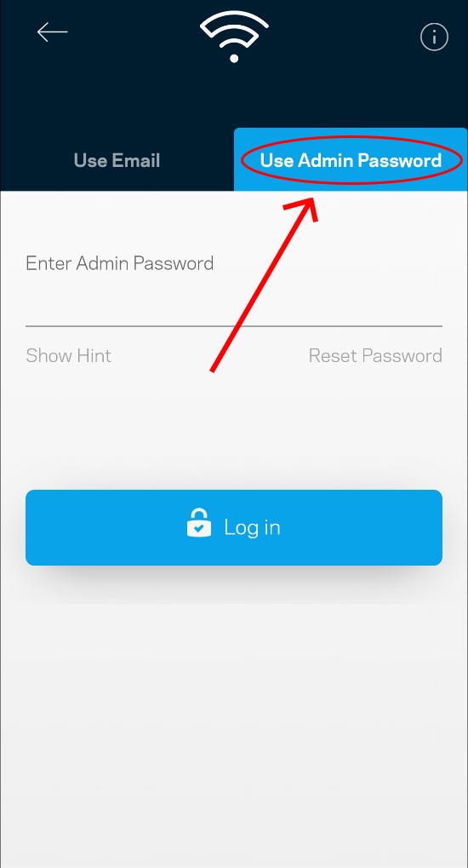Open the info icon in the header
This screenshot has width=468, height=868.
click(x=434, y=37)
